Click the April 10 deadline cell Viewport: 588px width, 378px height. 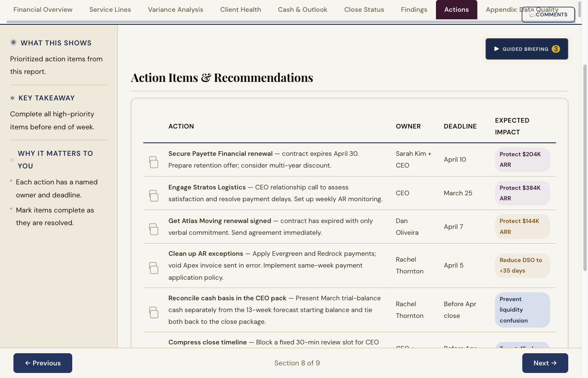tap(455, 160)
